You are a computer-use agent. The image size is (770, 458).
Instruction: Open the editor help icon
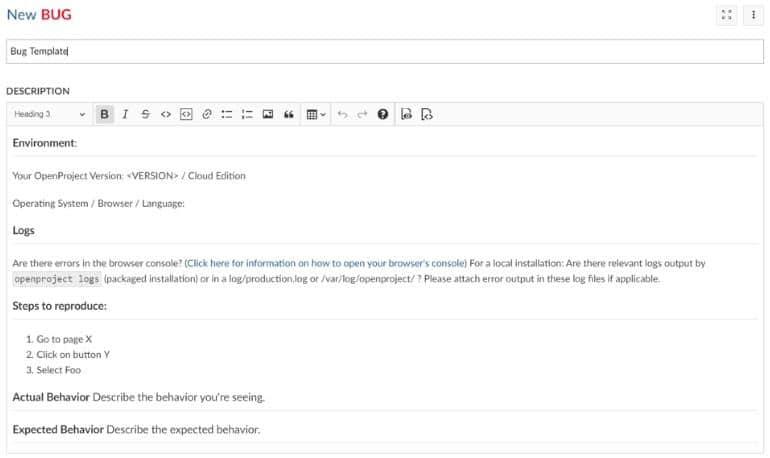pyautogui.click(x=383, y=114)
